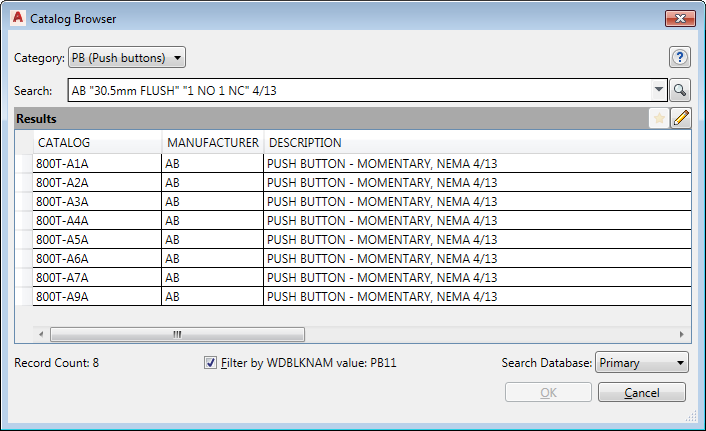Image resolution: width=706 pixels, height=431 pixels.
Task: Select catalog entry 800T-A2A
Action: point(97,182)
